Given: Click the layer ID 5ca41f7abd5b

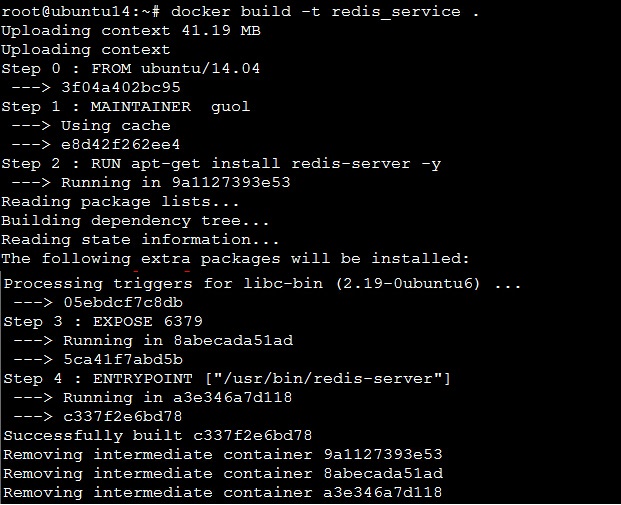Looking at the screenshot, I should tap(123, 360).
